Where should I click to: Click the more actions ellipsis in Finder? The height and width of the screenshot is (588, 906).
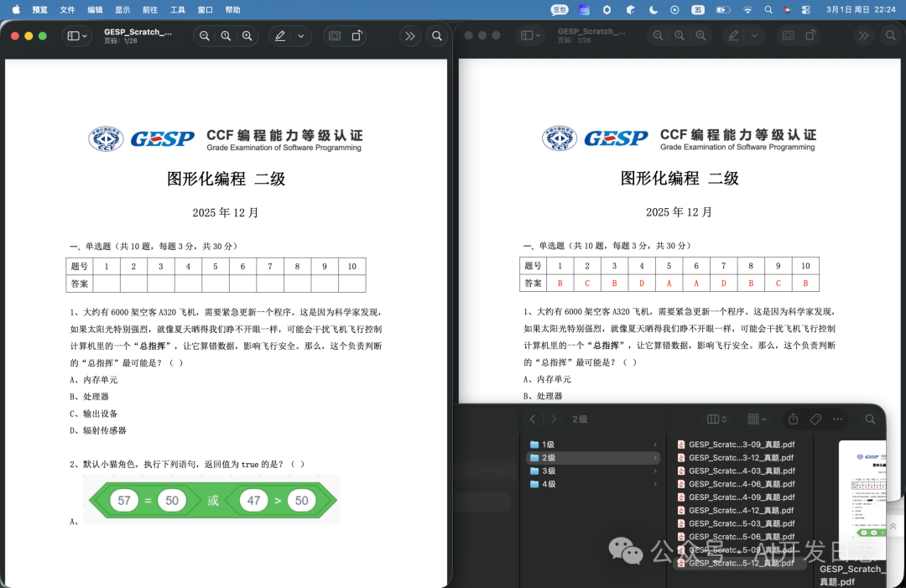pyautogui.click(x=836, y=418)
